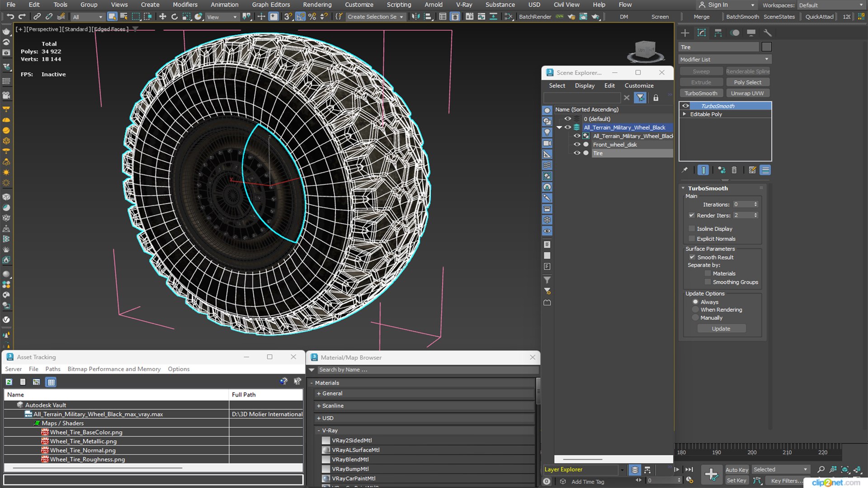The height and width of the screenshot is (488, 868).
Task: Open Paths menu in Asset Tracking
Action: pos(53,369)
